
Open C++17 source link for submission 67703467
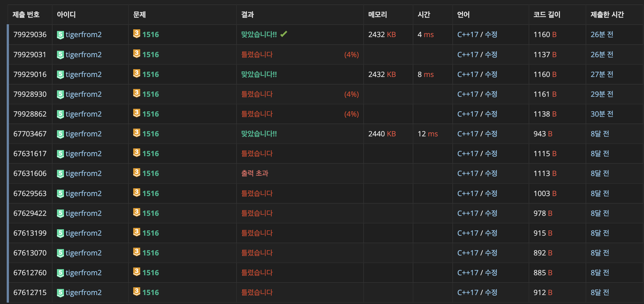(468, 134)
